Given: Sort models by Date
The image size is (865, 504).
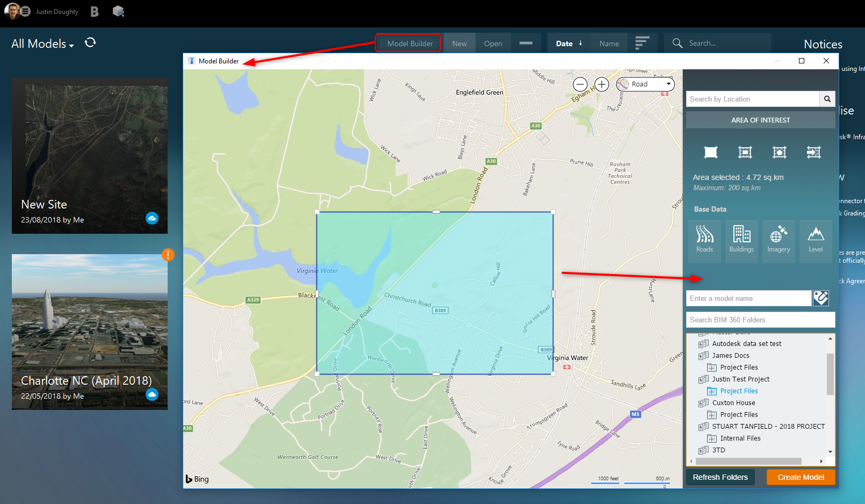Looking at the screenshot, I should (564, 44).
